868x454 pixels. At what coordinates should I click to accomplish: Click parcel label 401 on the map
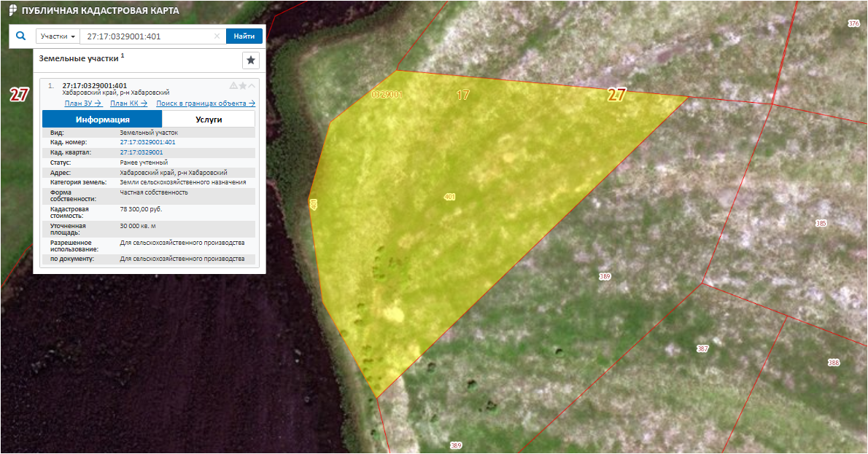tap(449, 197)
